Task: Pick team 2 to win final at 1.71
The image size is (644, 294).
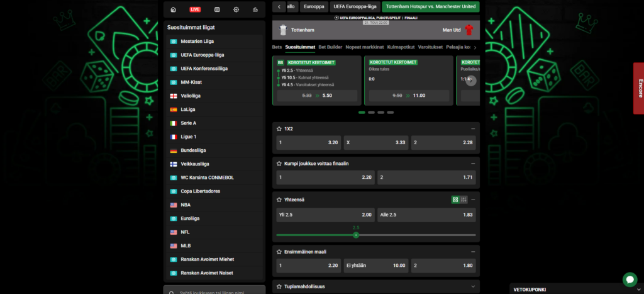Action: [x=427, y=178]
